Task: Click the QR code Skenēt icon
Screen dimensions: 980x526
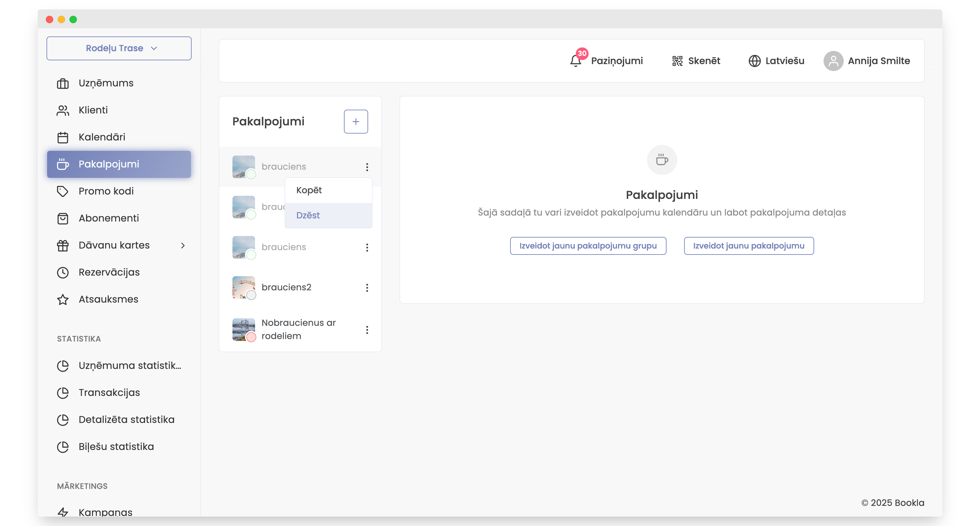Action: point(677,61)
